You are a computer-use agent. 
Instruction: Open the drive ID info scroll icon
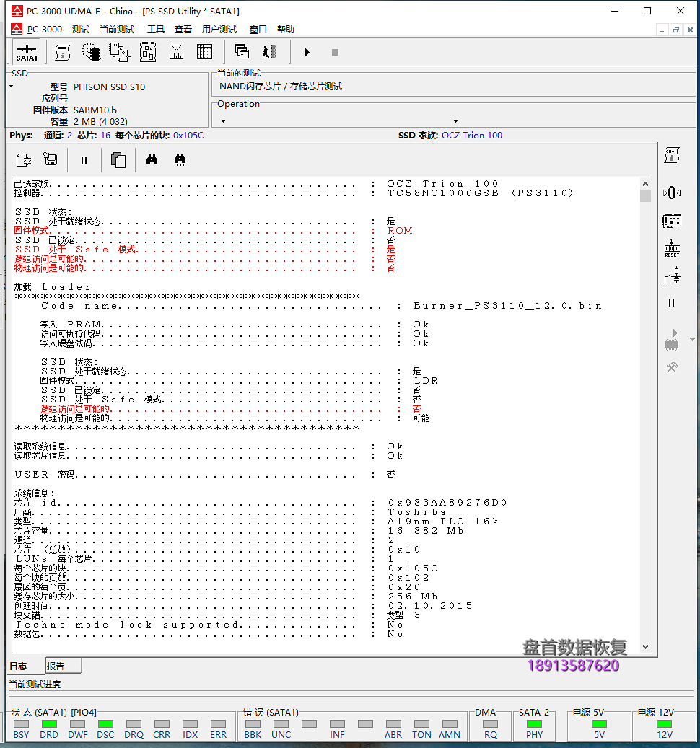click(x=63, y=52)
